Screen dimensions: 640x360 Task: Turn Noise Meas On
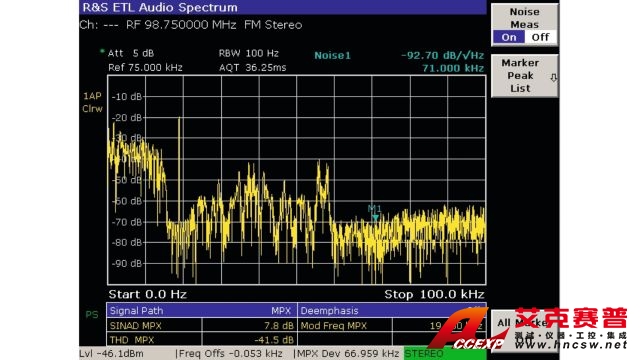click(509, 38)
